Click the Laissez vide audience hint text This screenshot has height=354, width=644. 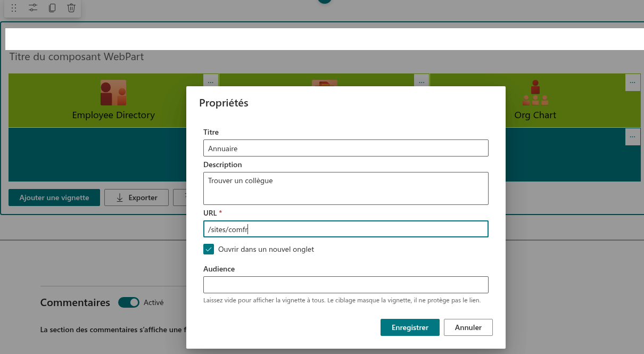tap(342, 300)
